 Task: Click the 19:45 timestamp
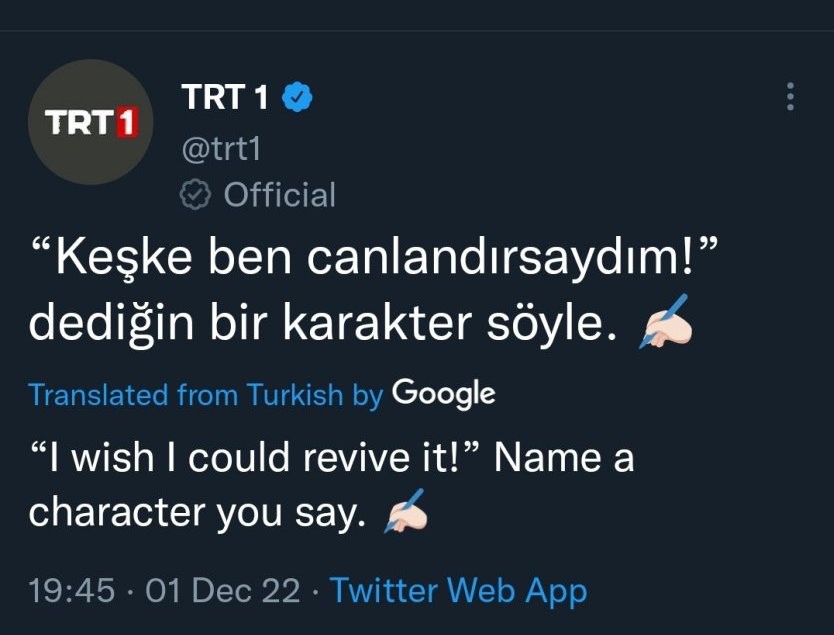click(71, 590)
